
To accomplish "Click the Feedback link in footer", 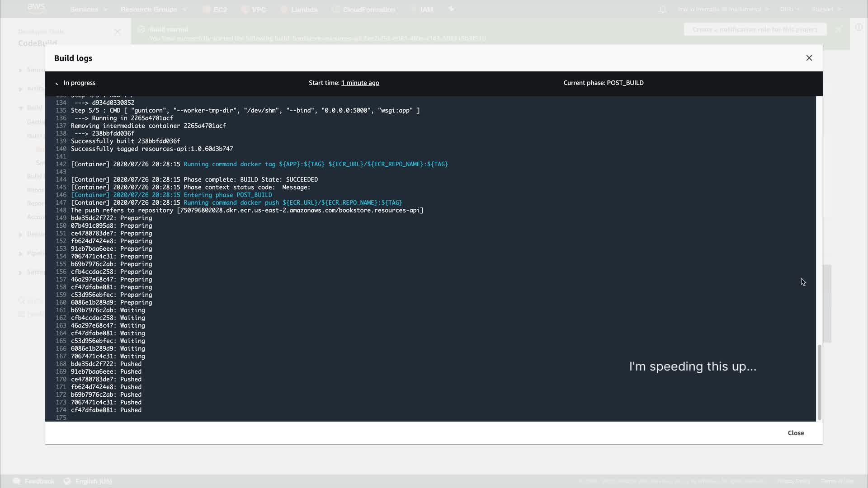I will click(x=39, y=481).
